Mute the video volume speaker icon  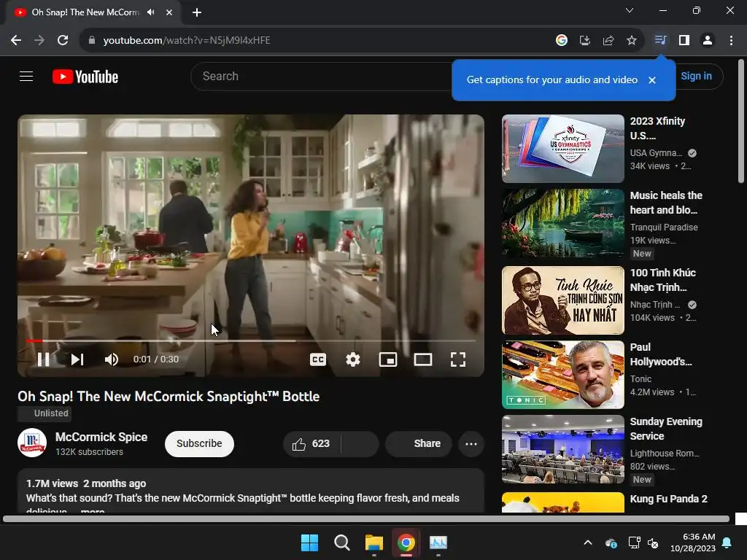[112, 359]
